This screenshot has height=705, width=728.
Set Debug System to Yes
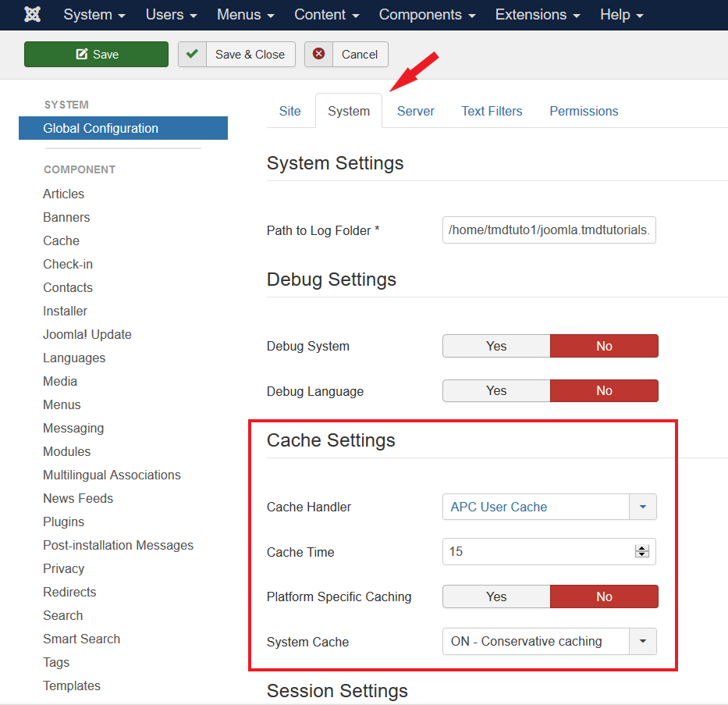[496, 346]
